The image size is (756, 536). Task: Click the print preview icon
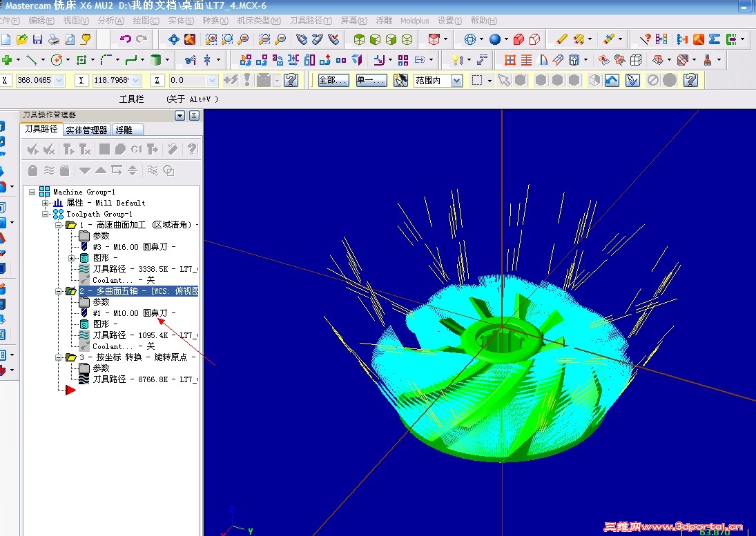tap(70, 39)
